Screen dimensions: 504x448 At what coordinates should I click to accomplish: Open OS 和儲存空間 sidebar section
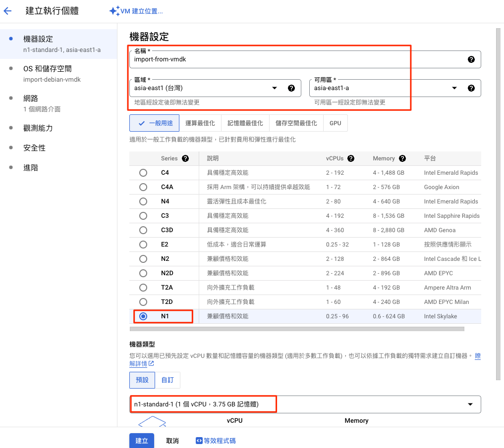click(58, 74)
